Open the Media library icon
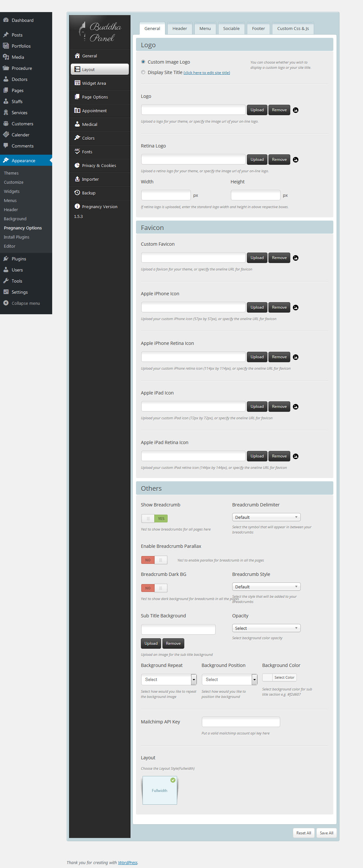363x868 pixels. [6, 57]
